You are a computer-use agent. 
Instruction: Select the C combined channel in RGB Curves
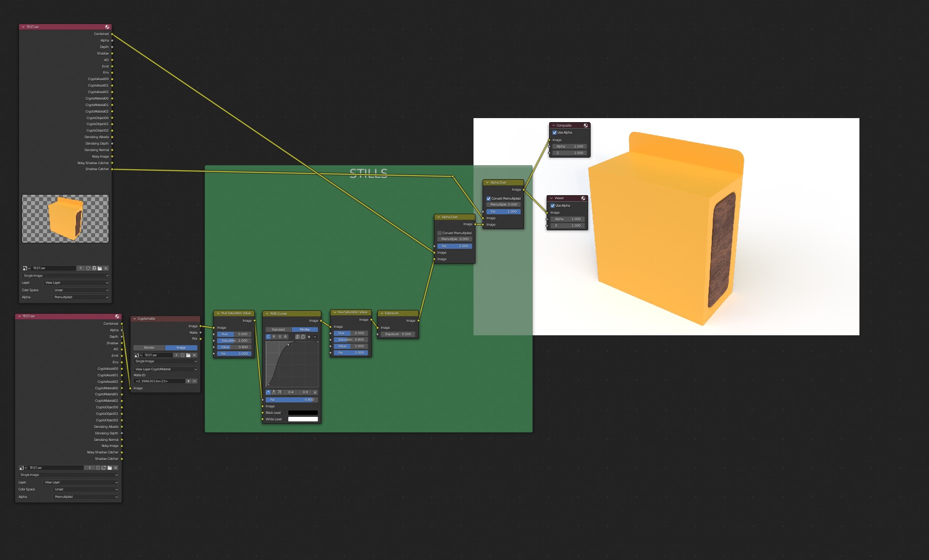268,337
